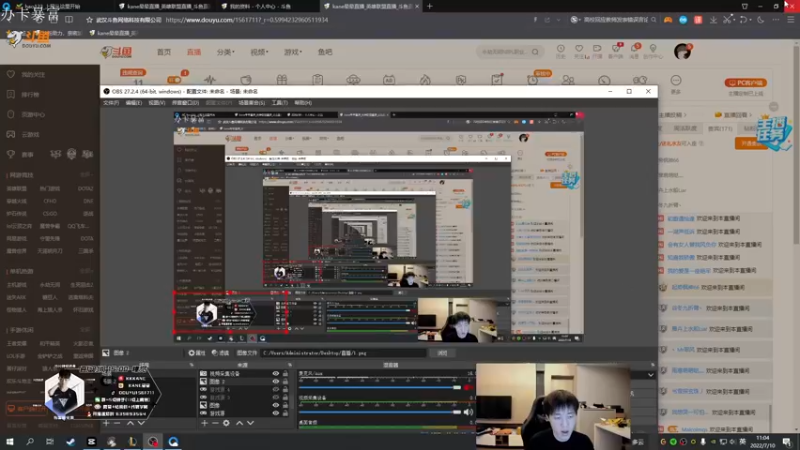Click the image file path field in OBS
800x450 pixels.
343,353
